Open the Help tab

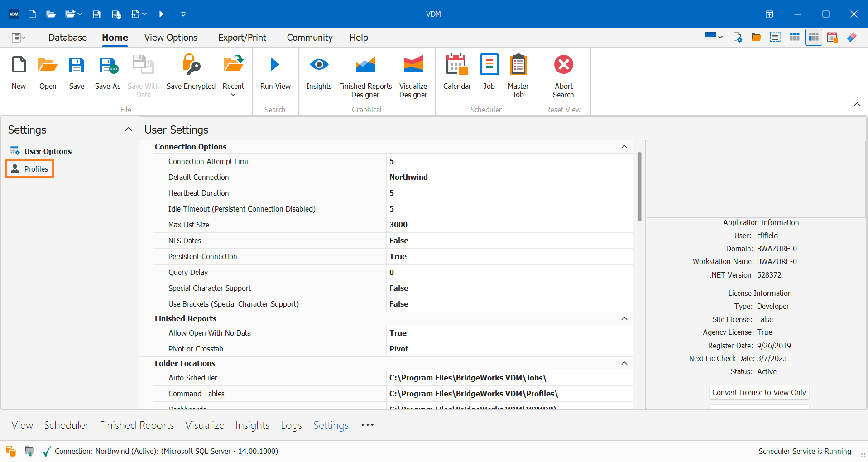click(x=359, y=38)
